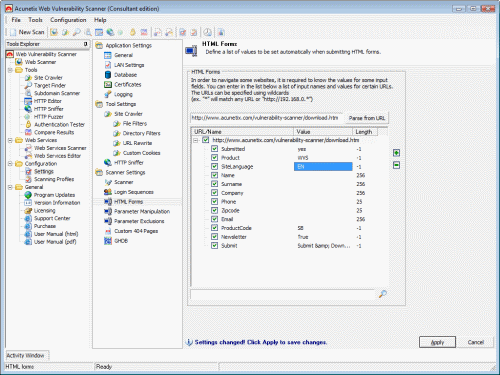Image resolution: width=500 pixels, height=375 pixels.
Task: Click the URL input field above the list
Action: coord(266,118)
